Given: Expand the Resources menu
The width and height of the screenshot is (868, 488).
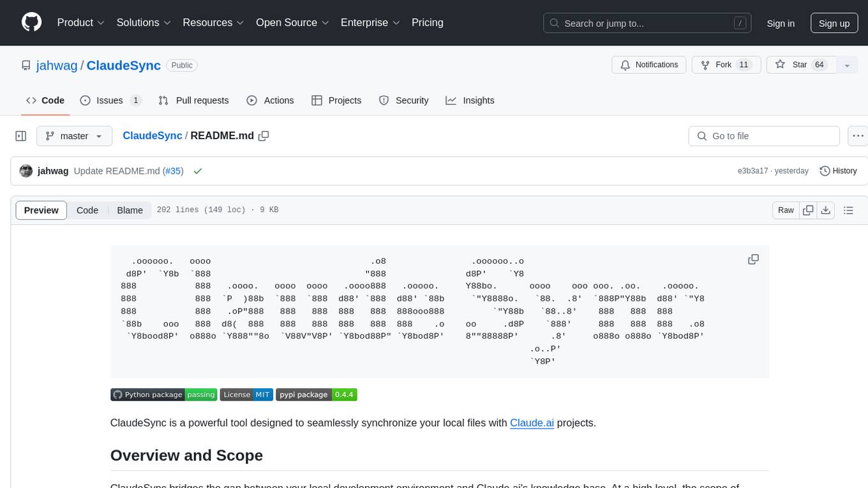Looking at the screenshot, I should click(x=214, y=22).
